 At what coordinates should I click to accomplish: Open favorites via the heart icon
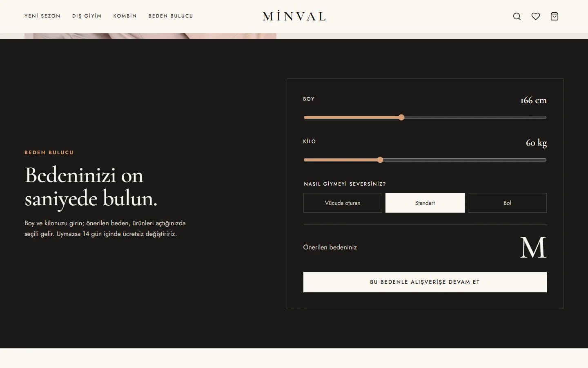pos(536,16)
